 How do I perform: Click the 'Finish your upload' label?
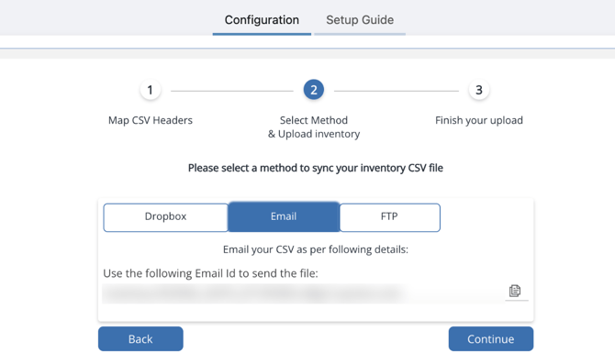[x=479, y=120]
